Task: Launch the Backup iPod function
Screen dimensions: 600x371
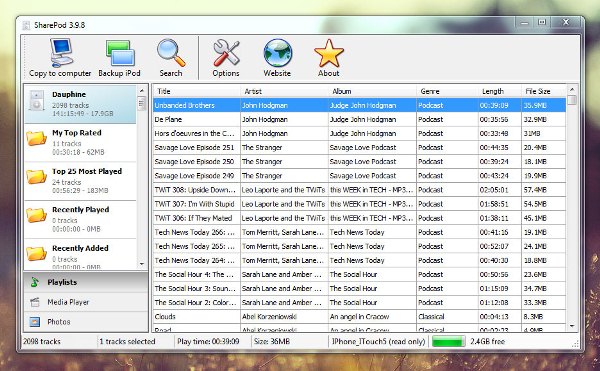Action: 119,58
